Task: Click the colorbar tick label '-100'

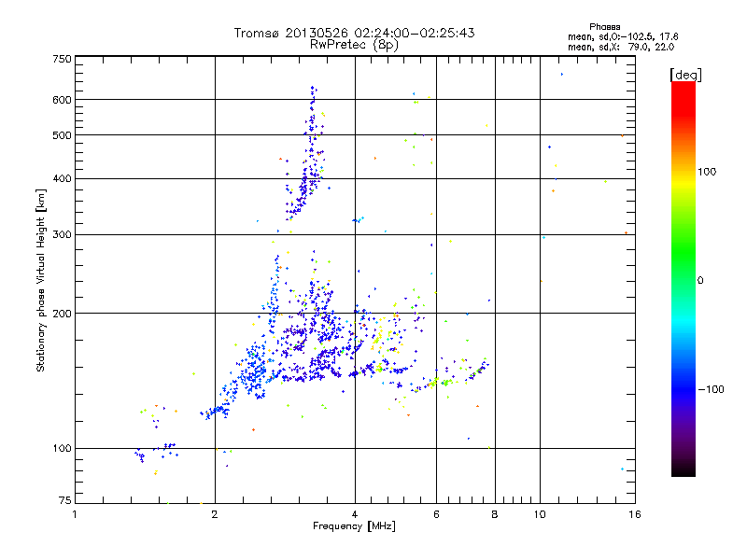Action: point(711,389)
